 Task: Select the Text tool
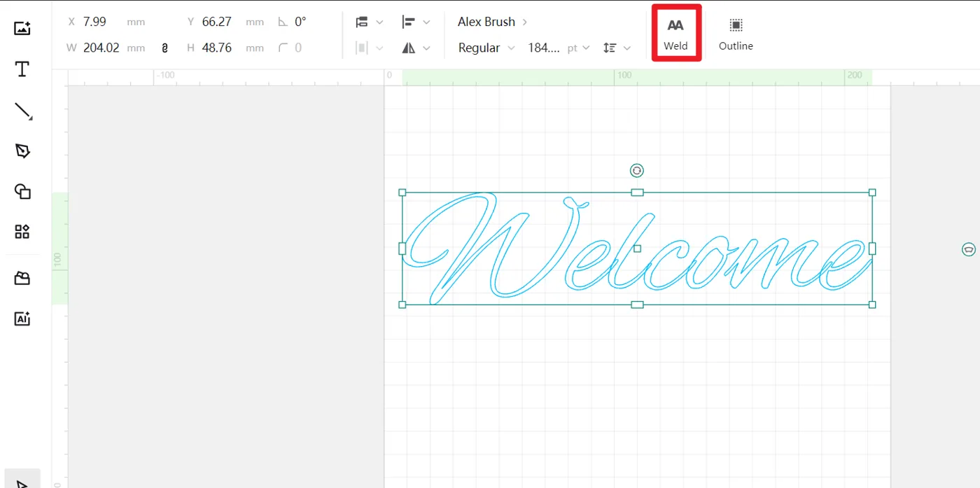pyautogui.click(x=22, y=69)
